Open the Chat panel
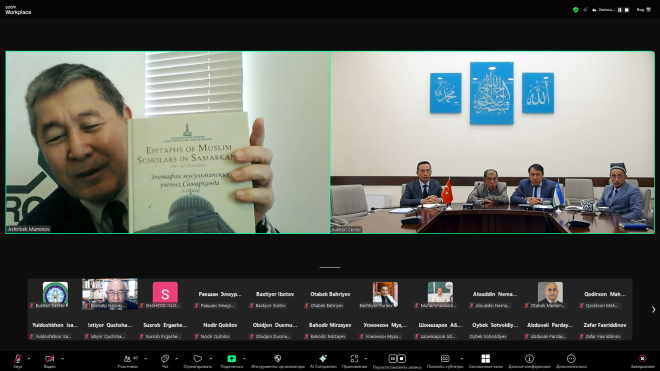660x371 pixels. click(x=165, y=359)
